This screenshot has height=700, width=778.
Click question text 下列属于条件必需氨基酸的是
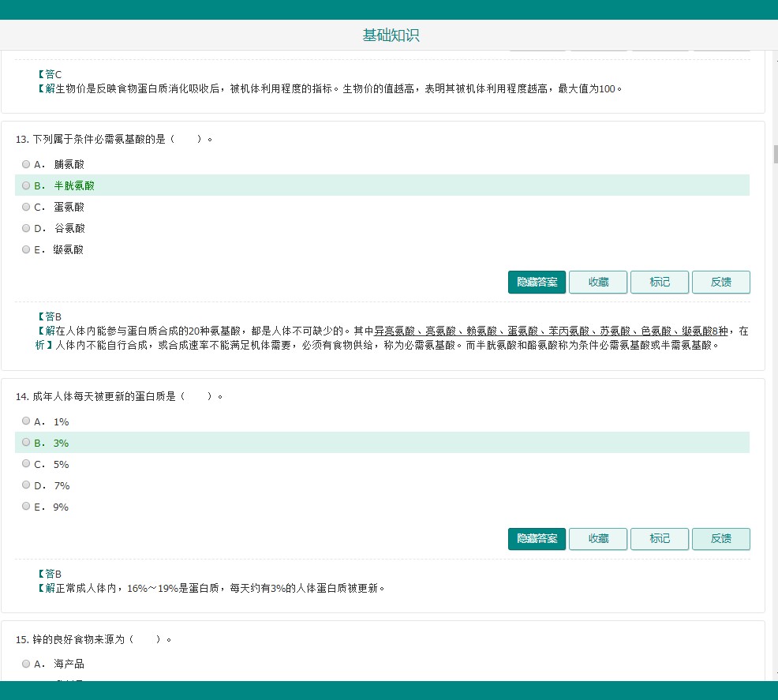click(x=99, y=140)
